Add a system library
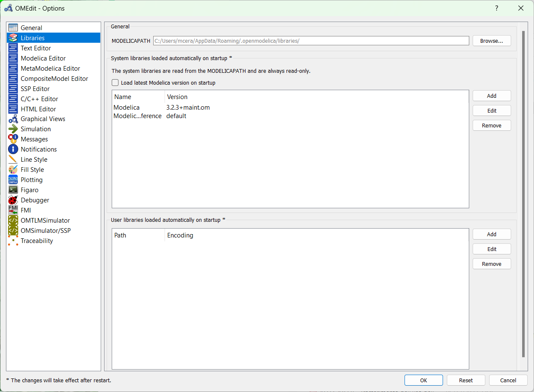 click(x=492, y=96)
